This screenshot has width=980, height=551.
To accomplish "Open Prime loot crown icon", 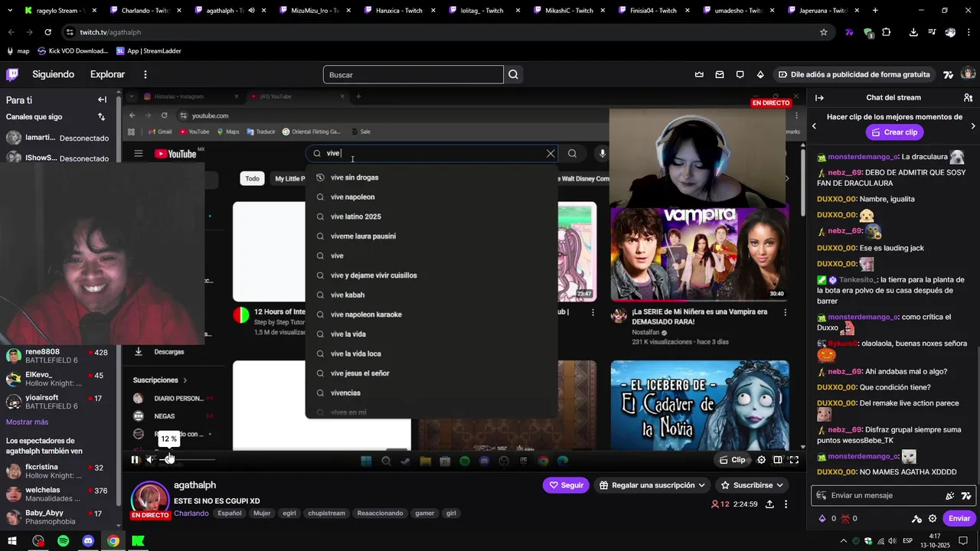I will pyautogui.click(x=699, y=74).
